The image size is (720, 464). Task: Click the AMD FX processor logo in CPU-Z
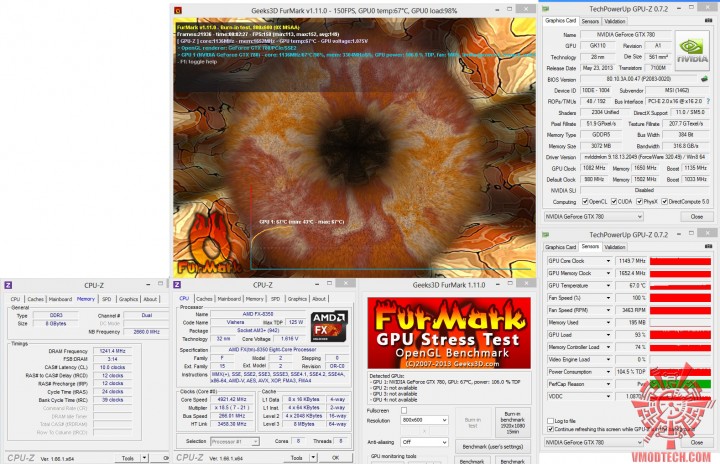click(x=329, y=326)
